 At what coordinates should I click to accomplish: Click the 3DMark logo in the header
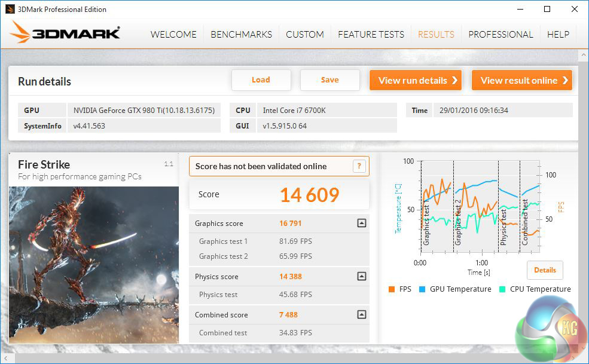(65, 33)
